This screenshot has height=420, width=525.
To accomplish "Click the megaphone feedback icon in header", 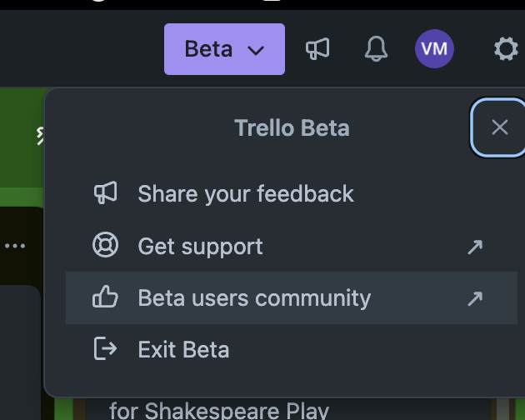I will click(x=317, y=49).
